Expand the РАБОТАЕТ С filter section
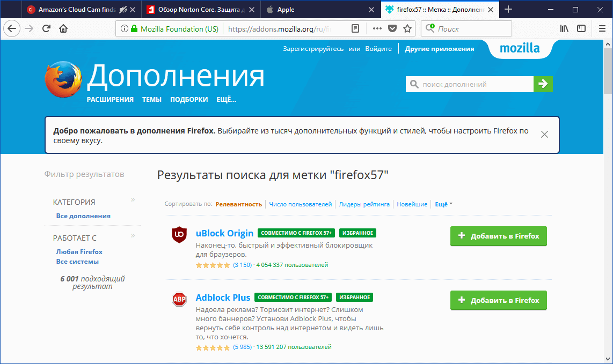The image size is (613, 364). tap(132, 236)
